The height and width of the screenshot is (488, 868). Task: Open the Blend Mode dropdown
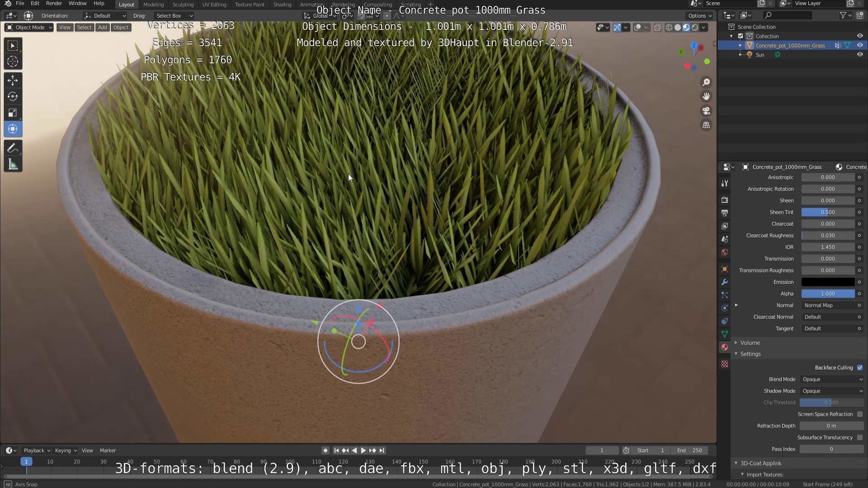tap(832, 380)
